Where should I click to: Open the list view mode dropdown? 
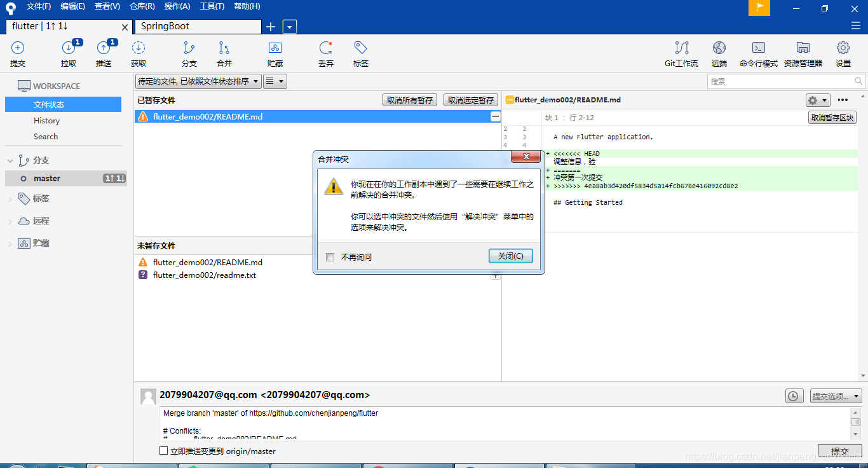click(275, 81)
